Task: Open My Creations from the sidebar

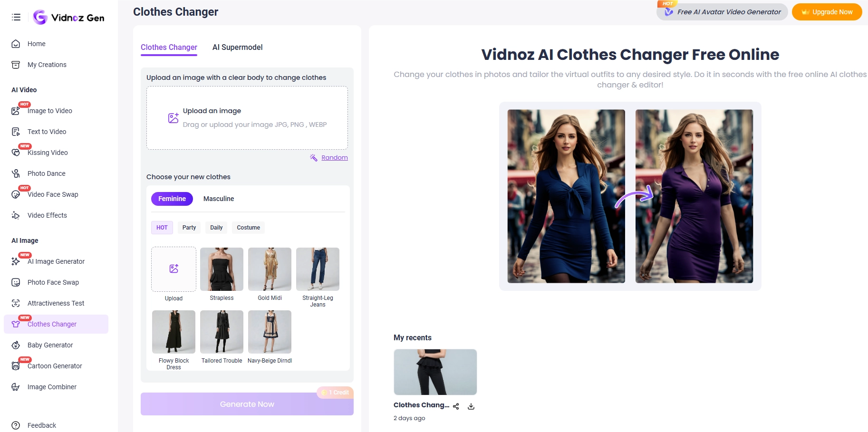Action: click(x=47, y=65)
